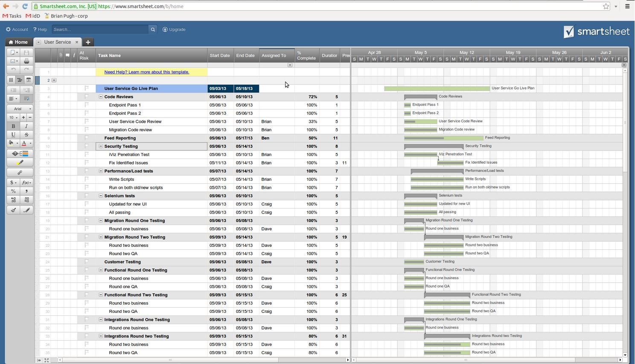Viewport: 635px width, 364px height.
Task: Switch to Gantt view icon
Action: coord(20,80)
